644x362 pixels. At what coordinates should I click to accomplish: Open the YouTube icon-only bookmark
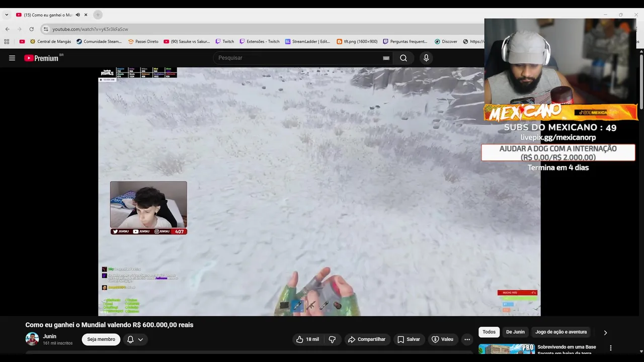click(22, 42)
